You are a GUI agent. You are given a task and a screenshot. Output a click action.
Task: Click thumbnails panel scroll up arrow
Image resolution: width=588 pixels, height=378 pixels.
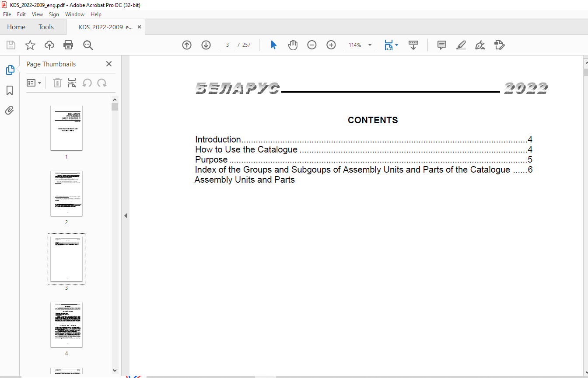point(115,99)
